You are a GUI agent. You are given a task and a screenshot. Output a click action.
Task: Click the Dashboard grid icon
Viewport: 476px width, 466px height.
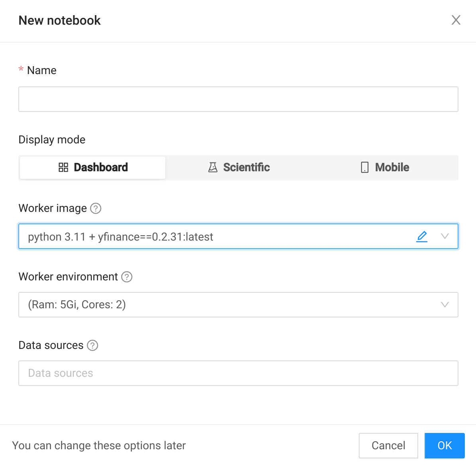[x=63, y=167]
